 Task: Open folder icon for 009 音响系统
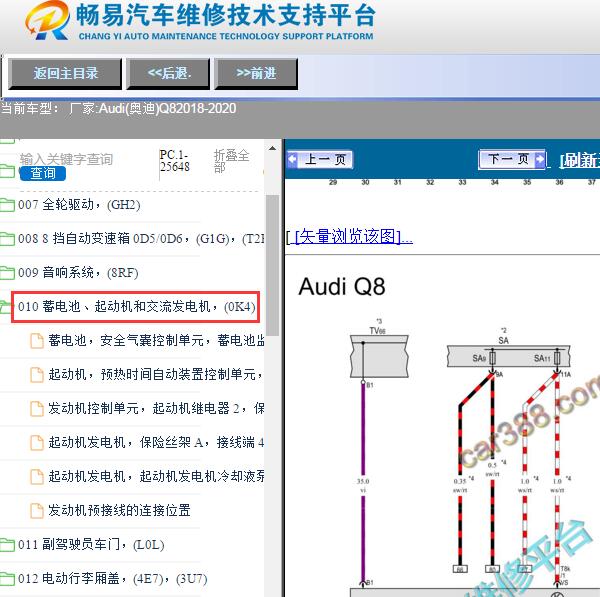(7, 273)
